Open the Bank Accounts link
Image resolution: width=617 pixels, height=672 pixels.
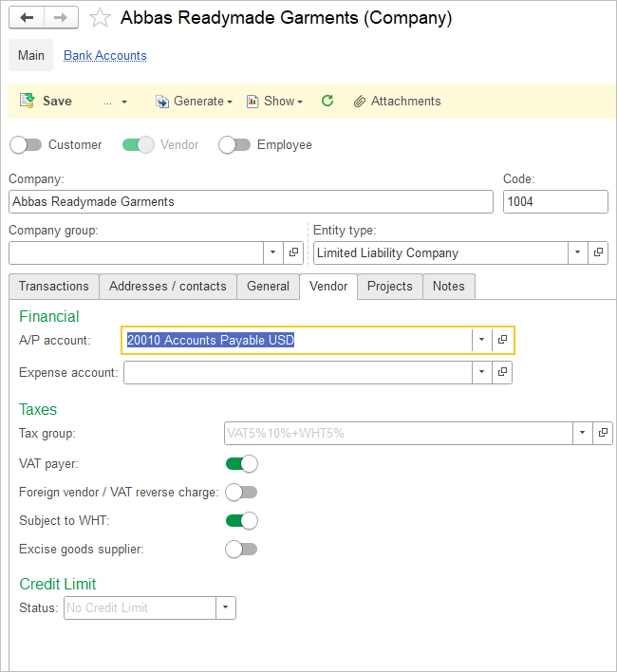(105, 56)
